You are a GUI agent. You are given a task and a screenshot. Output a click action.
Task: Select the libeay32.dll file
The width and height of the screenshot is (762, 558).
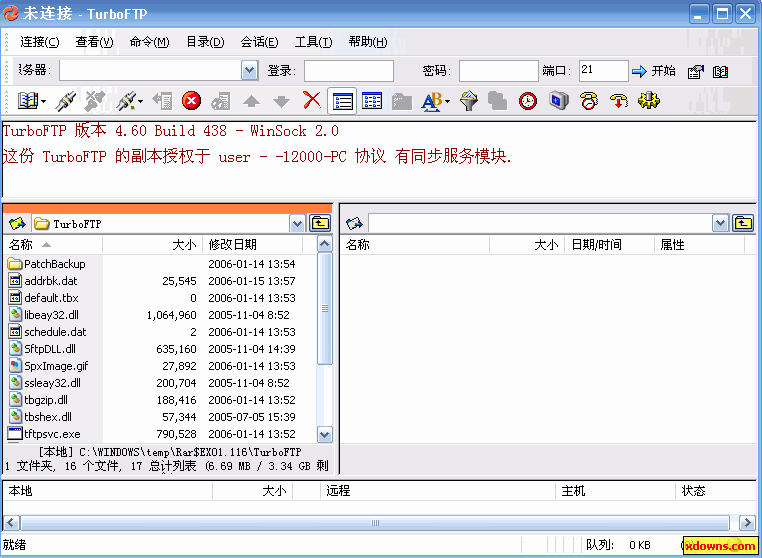[43, 315]
